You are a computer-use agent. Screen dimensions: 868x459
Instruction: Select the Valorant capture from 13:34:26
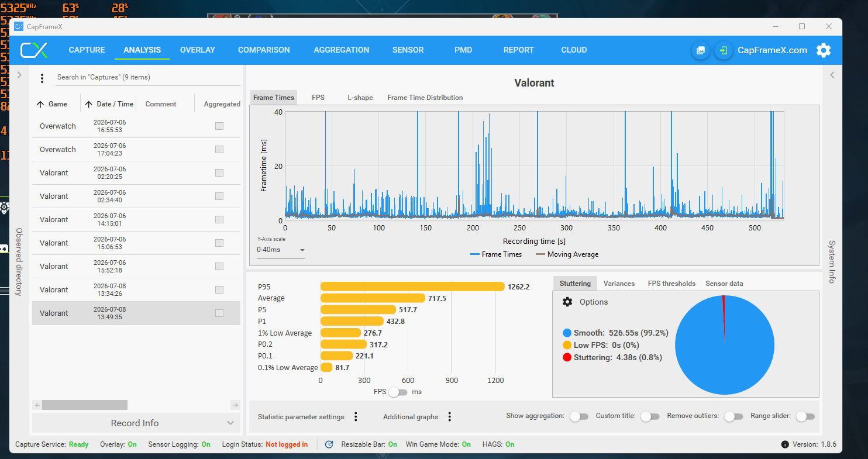tap(136, 289)
